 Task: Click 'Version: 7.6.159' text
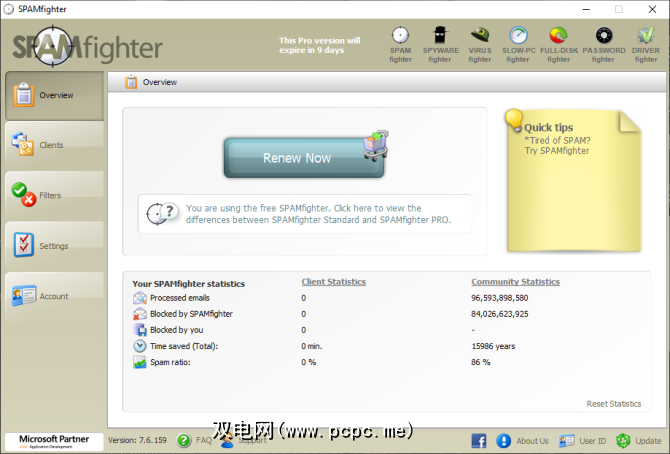tap(137, 440)
